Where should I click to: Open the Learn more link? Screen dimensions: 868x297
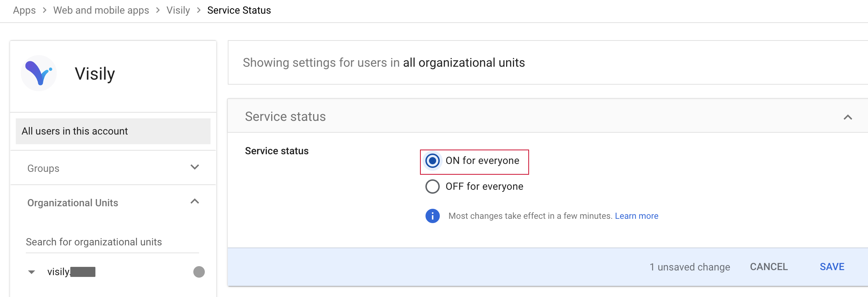tap(637, 216)
